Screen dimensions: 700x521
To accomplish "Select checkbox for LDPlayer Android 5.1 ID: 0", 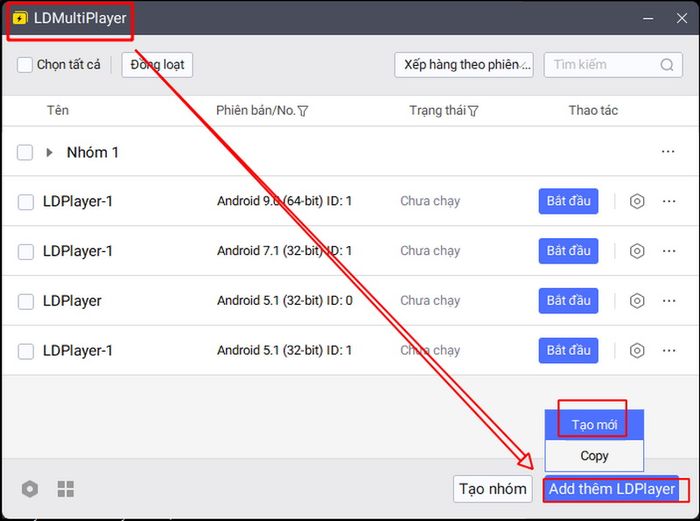I will click(x=25, y=301).
